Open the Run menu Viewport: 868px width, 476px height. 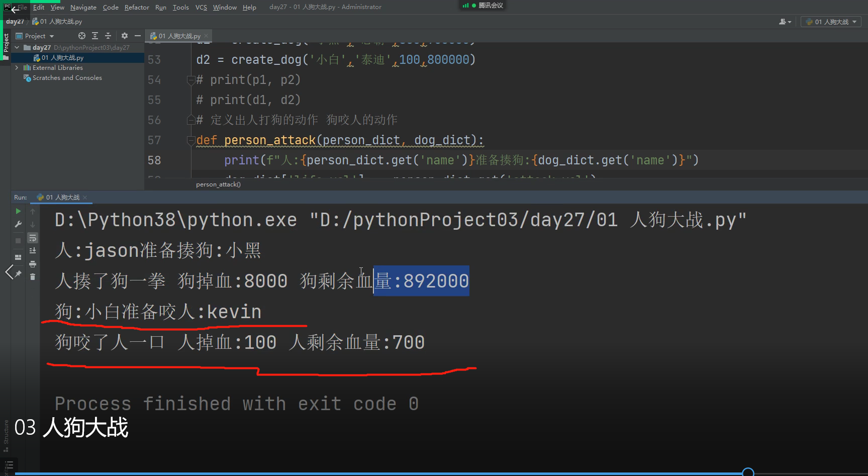(161, 7)
